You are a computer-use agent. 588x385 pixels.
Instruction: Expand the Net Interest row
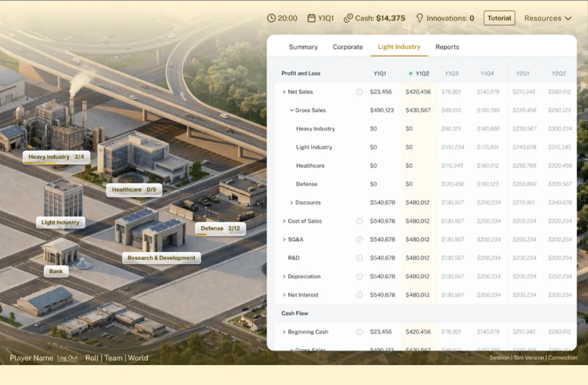284,295
